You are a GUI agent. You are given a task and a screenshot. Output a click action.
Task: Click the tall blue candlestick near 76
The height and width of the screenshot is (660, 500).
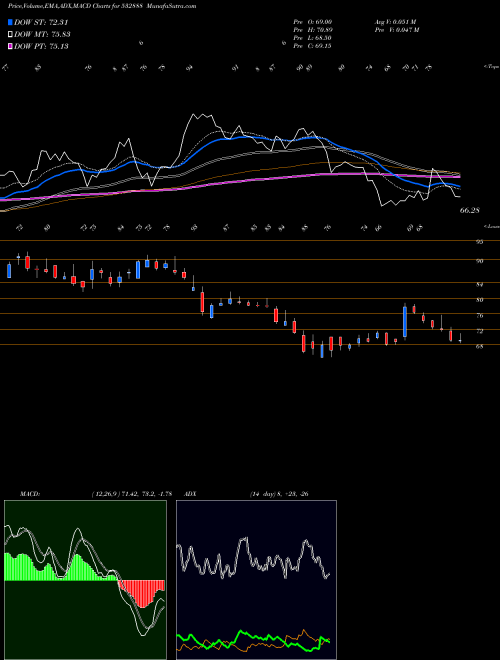coord(405,322)
